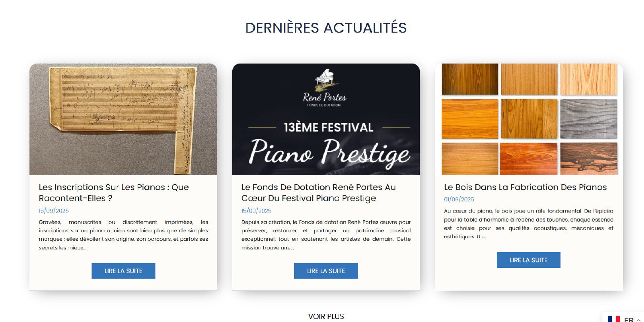644x322 pixels.
Task: Click the 'Dernières Actualités' heading
Action: tap(326, 28)
